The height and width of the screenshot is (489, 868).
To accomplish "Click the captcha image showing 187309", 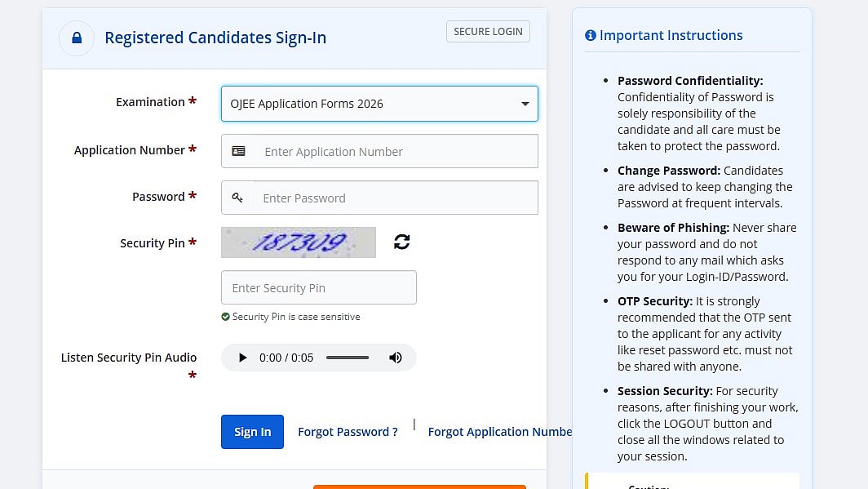I will pyautogui.click(x=299, y=242).
